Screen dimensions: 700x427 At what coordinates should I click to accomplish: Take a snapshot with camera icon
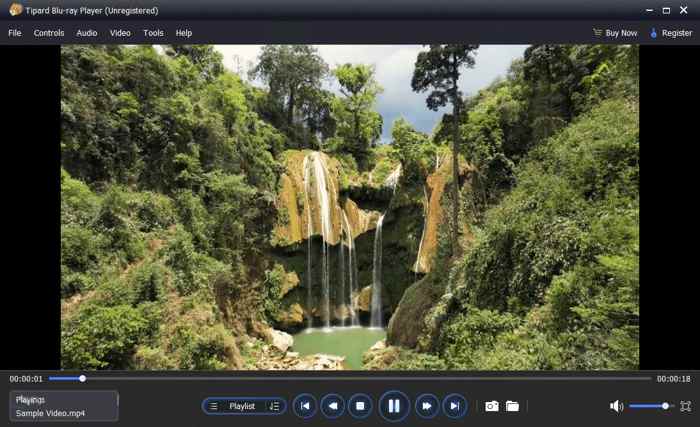[x=492, y=406]
